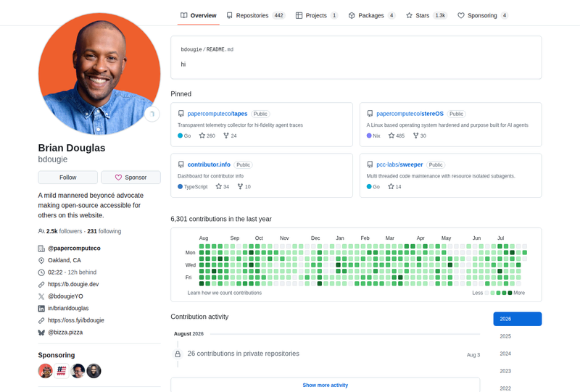580x392 pixels.
Task: Open the flag-logo sponsored avatar
Action: point(62,371)
